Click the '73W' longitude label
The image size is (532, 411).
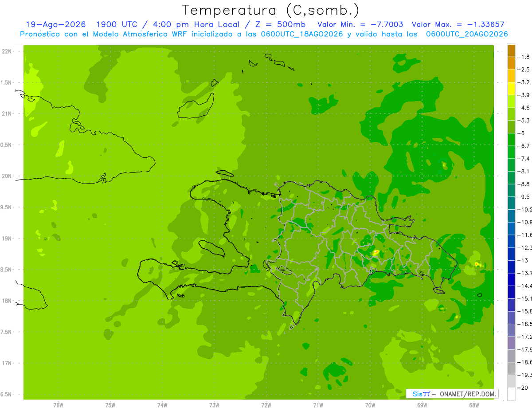tap(214, 405)
